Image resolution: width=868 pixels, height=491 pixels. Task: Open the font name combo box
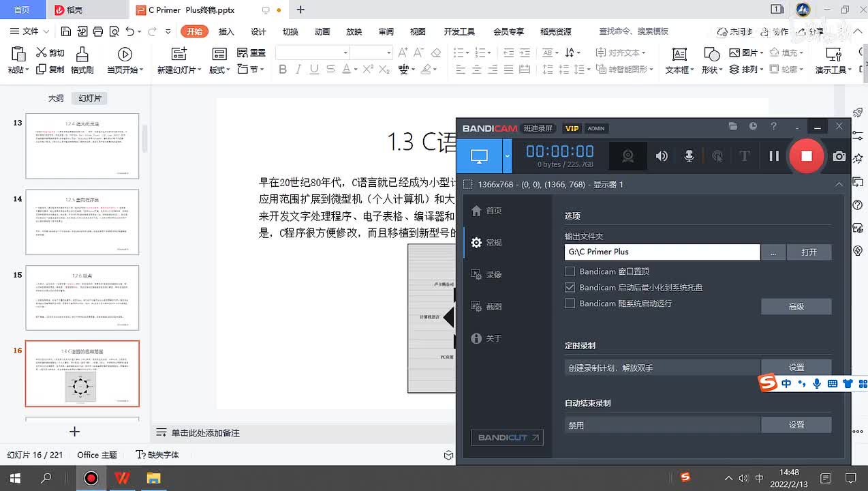312,53
